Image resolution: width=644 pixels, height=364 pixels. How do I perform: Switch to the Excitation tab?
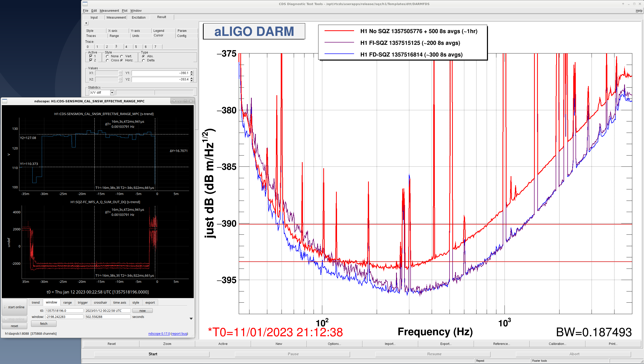(x=139, y=18)
